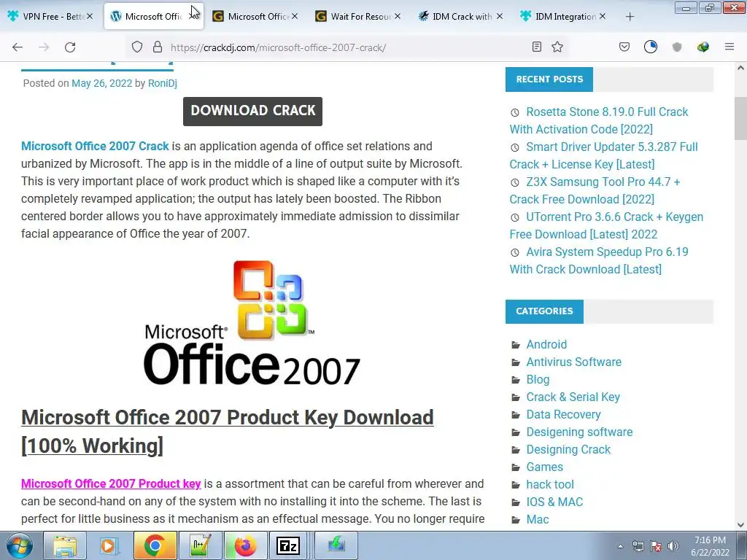Image resolution: width=747 pixels, height=560 pixels.
Task: Close the IDM Integration tab
Action: pyautogui.click(x=603, y=16)
